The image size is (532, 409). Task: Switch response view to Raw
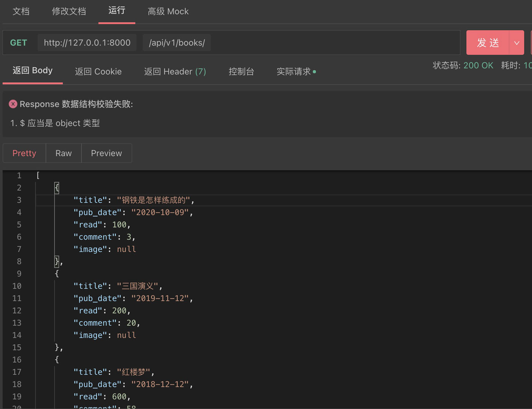[63, 153]
